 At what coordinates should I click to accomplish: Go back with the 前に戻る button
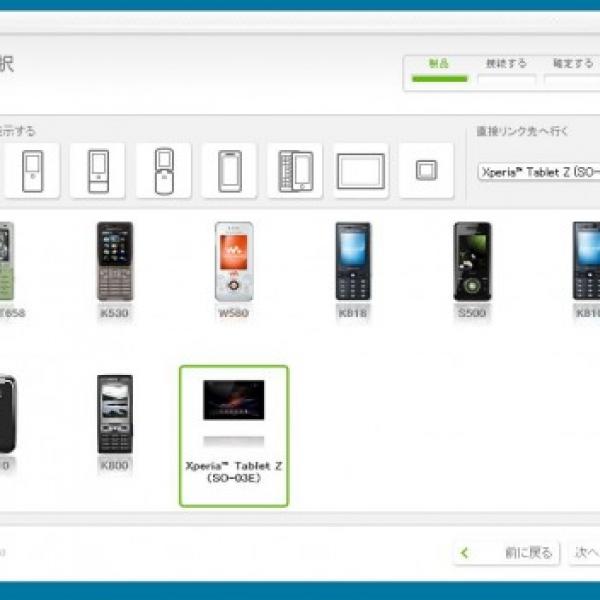pyautogui.click(x=507, y=553)
